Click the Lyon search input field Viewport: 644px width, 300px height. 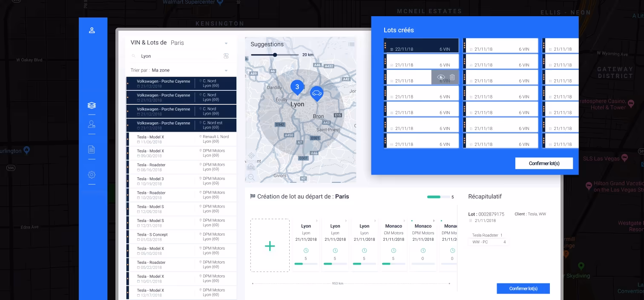[x=178, y=56]
